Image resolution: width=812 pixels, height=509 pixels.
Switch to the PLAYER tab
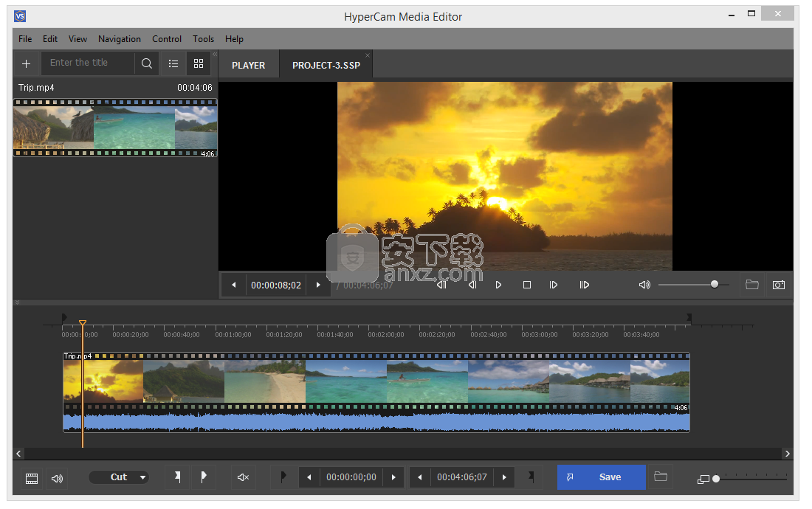[249, 65]
